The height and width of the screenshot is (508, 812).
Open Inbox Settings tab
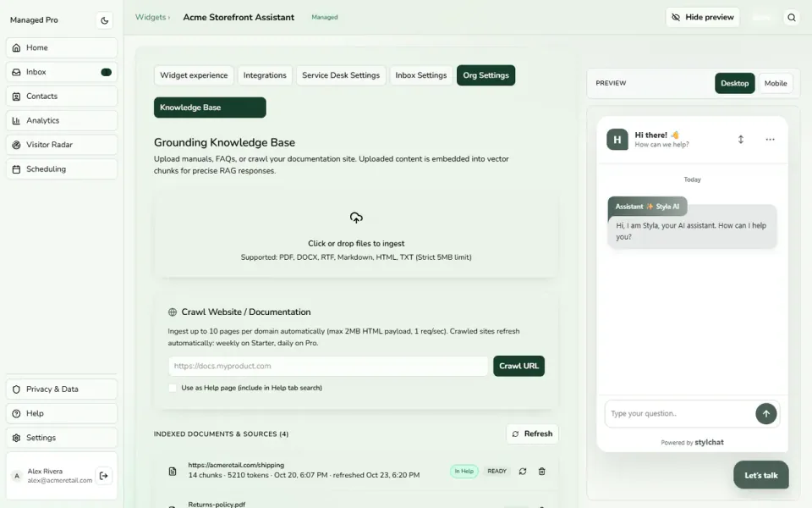point(421,75)
